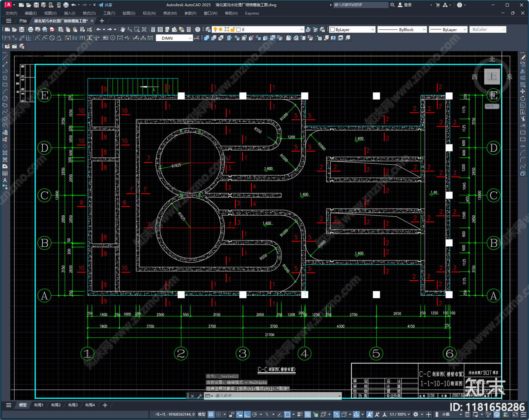The width and height of the screenshot is (529, 420).
Task: Toggle Ortho mode in the status bar
Action: click(247, 414)
